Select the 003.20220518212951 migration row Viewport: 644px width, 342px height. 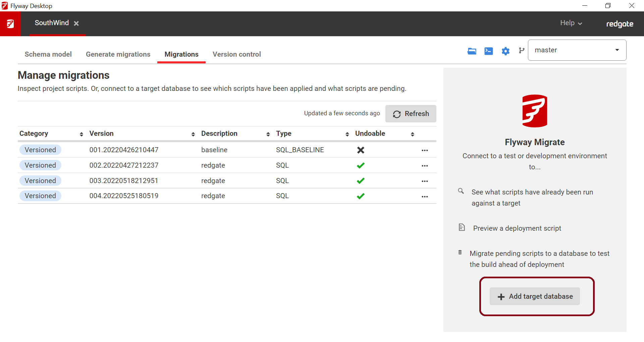coord(124,181)
